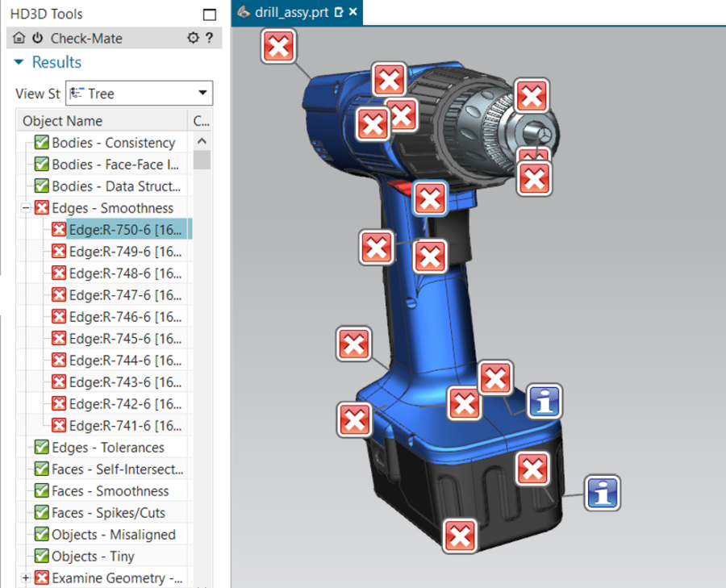The width and height of the screenshot is (726, 588).
Task: Switch to the drill_assy.prt tab
Action: coord(290,12)
